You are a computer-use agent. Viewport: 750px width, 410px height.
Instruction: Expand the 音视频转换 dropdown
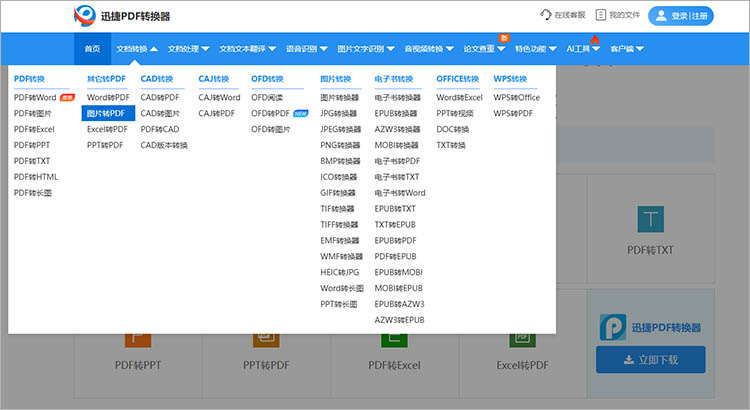[x=429, y=49]
